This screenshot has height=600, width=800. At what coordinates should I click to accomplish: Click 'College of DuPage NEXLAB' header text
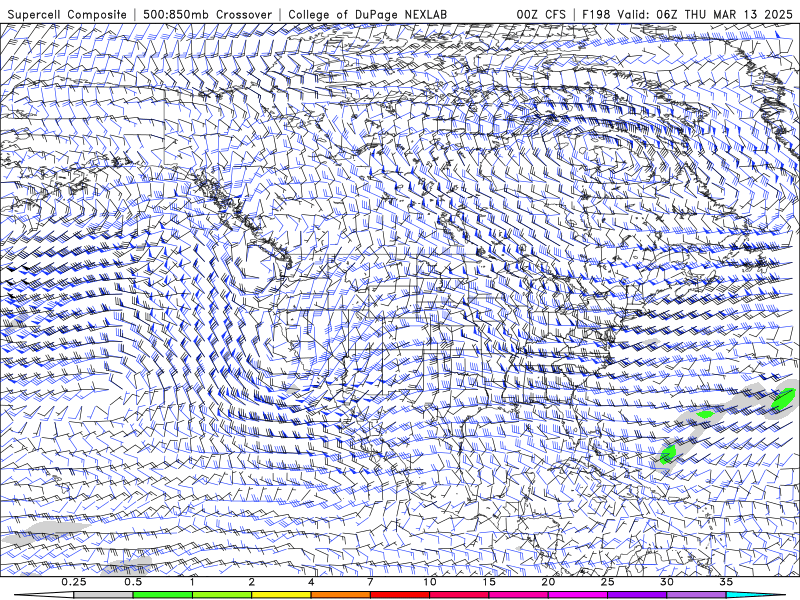tap(367, 14)
